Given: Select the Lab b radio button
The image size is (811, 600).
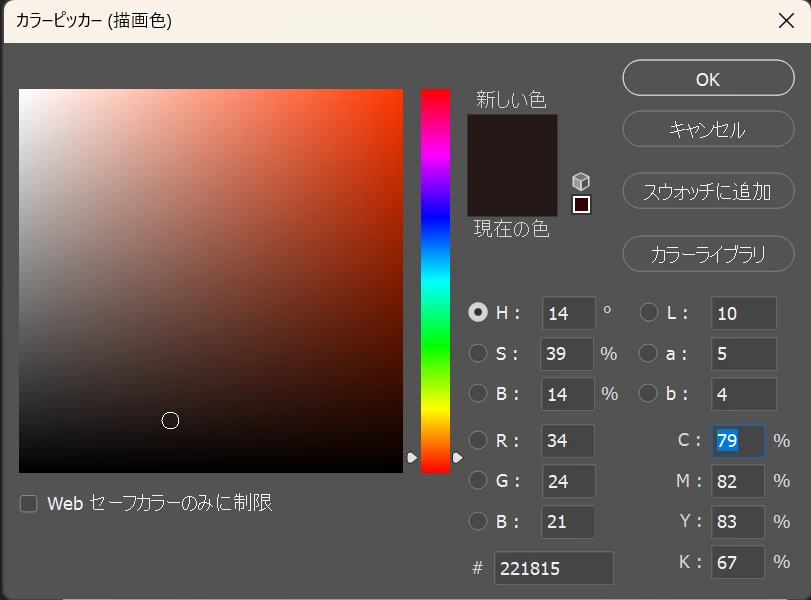Looking at the screenshot, I should (x=648, y=393).
